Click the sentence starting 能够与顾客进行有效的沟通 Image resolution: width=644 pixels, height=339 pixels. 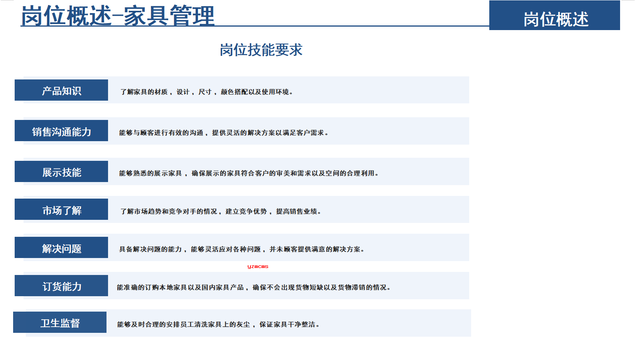(x=224, y=133)
